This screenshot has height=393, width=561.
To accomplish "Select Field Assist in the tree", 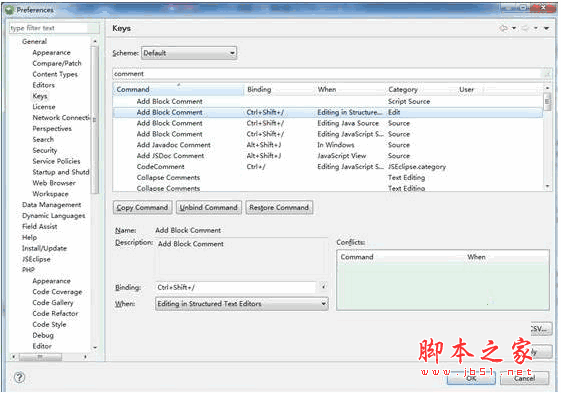I will (39, 227).
